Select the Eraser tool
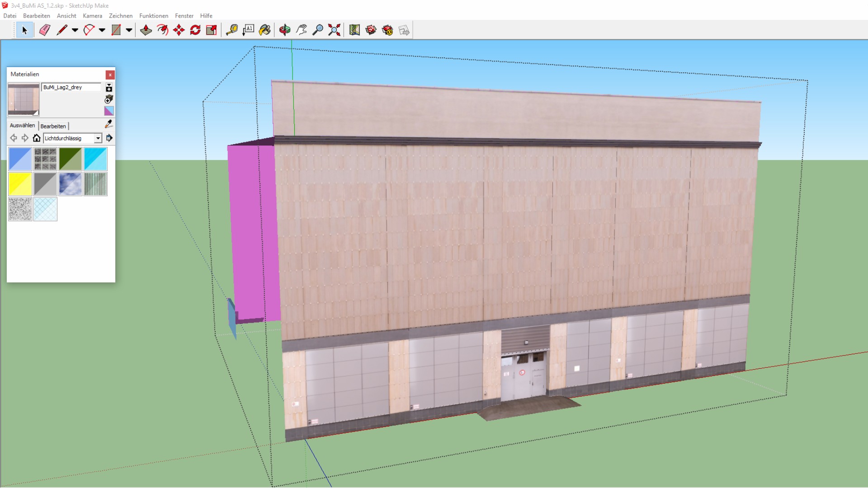 (44, 30)
